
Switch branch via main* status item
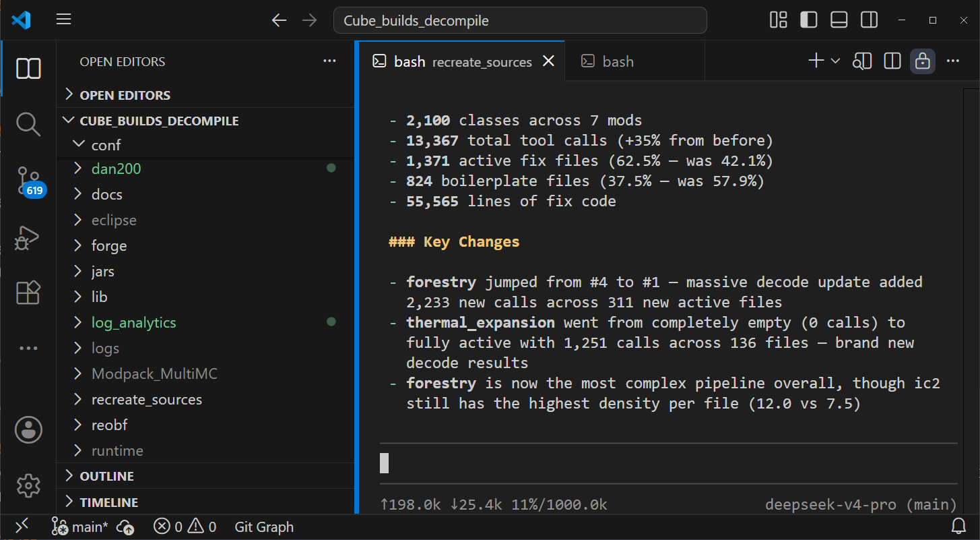click(x=80, y=527)
